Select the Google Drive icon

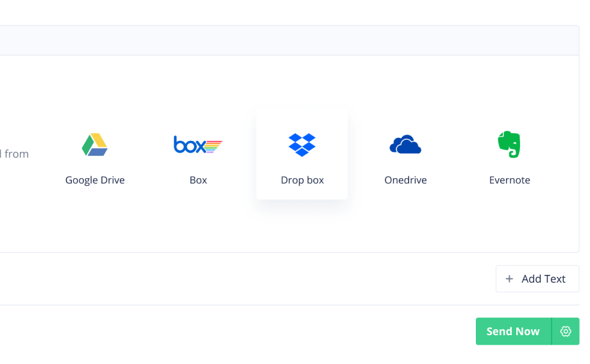[95, 144]
